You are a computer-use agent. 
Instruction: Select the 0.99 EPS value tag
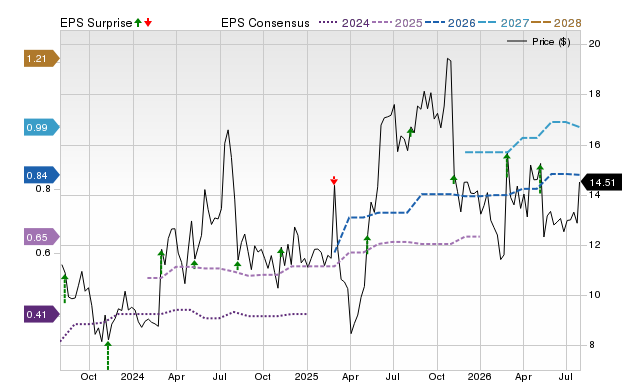[41, 127]
